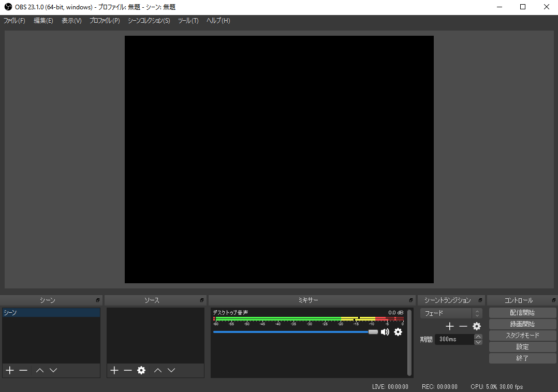
Task: Open the シーンコレクション menu
Action: point(149,21)
